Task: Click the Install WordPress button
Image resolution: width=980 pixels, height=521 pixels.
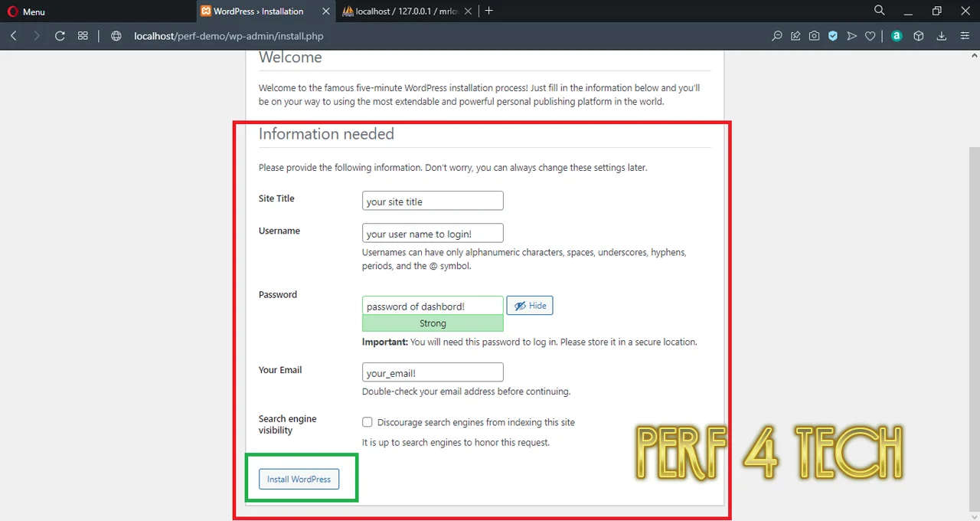Action: [x=299, y=479]
